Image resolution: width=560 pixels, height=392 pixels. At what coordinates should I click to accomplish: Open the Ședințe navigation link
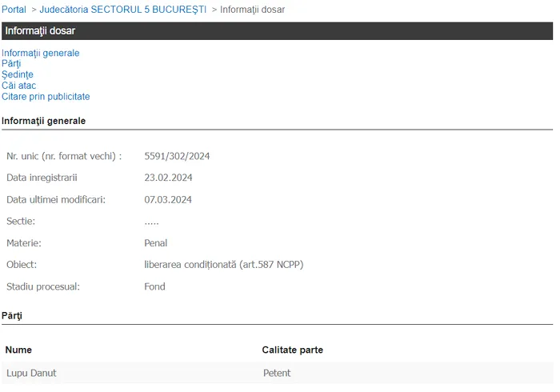(18, 74)
